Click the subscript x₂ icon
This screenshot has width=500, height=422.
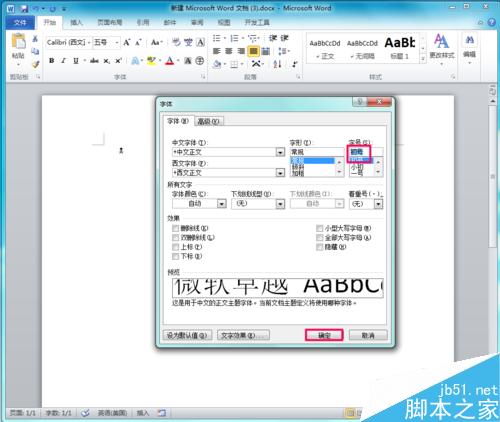click(x=106, y=61)
